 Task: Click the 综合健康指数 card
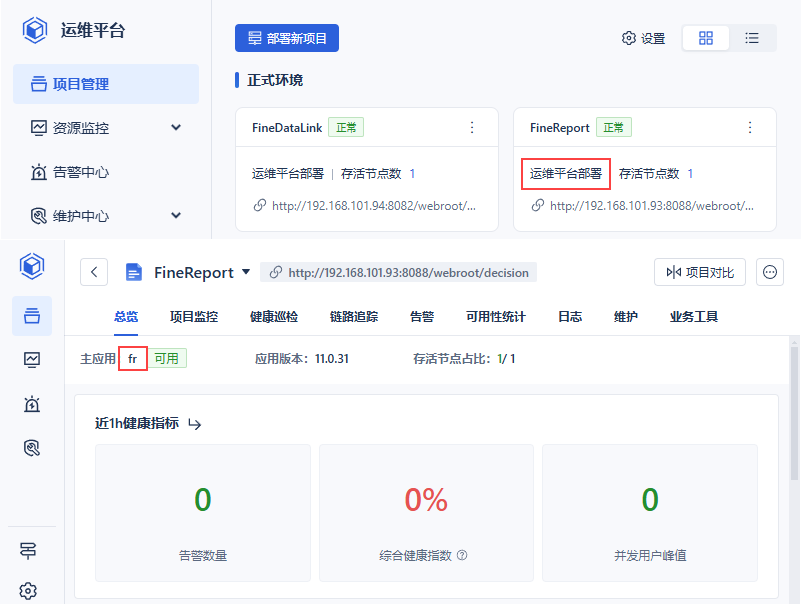tap(426, 513)
